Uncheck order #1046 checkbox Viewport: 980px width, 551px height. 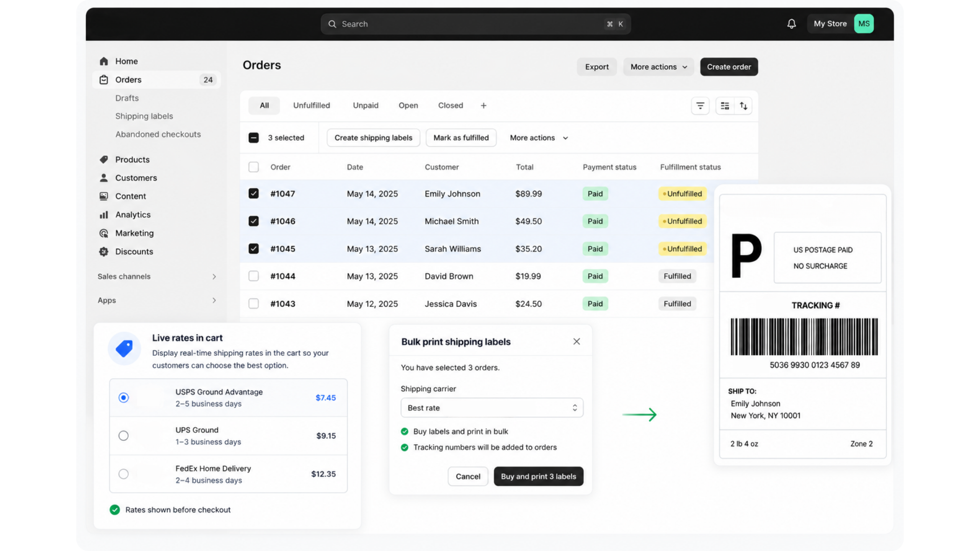(x=253, y=221)
